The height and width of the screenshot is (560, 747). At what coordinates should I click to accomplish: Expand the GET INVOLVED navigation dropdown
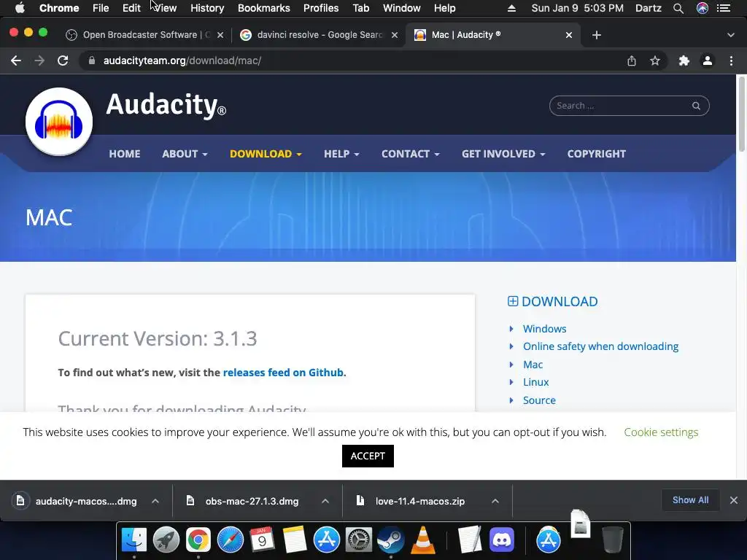coord(503,154)
